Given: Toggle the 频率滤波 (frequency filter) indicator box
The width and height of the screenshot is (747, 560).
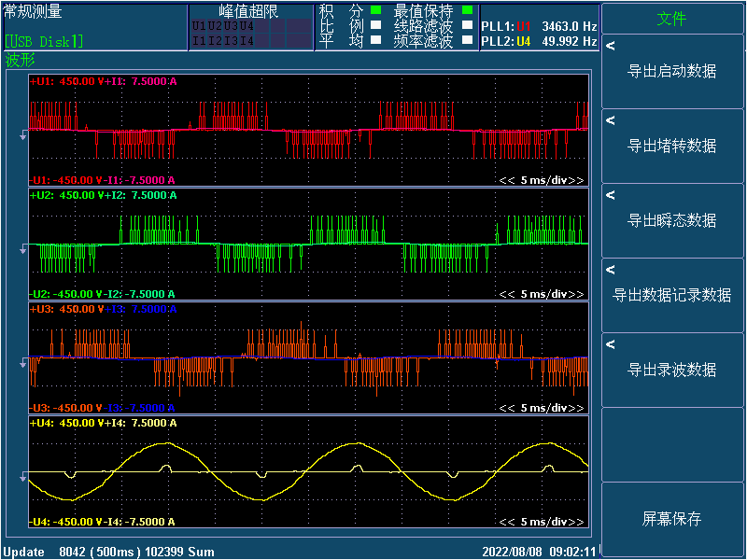Looking at the screenshot, I should (467, 41).
